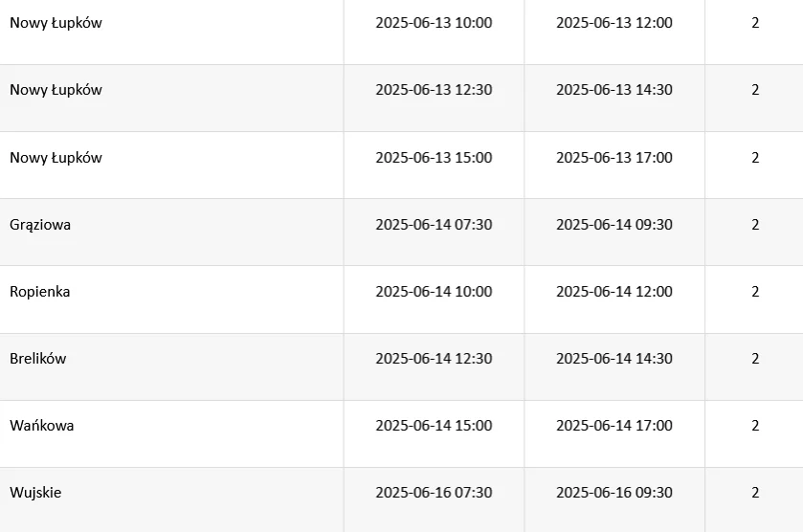
Task: Click end time 2025-06-13 12:00
Action: (x=614, y=23)
